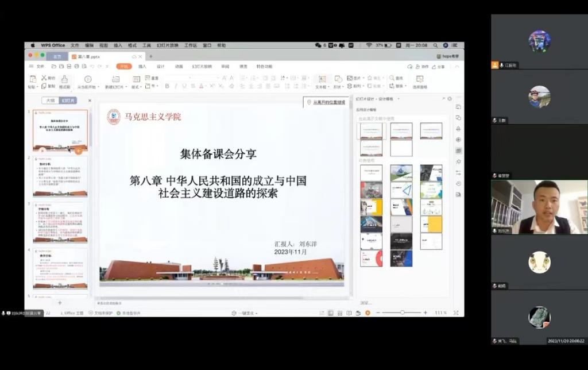This screenshot has height=370, width=588.
Task: Click the Share (分享) button
Action: click(439, 67)
